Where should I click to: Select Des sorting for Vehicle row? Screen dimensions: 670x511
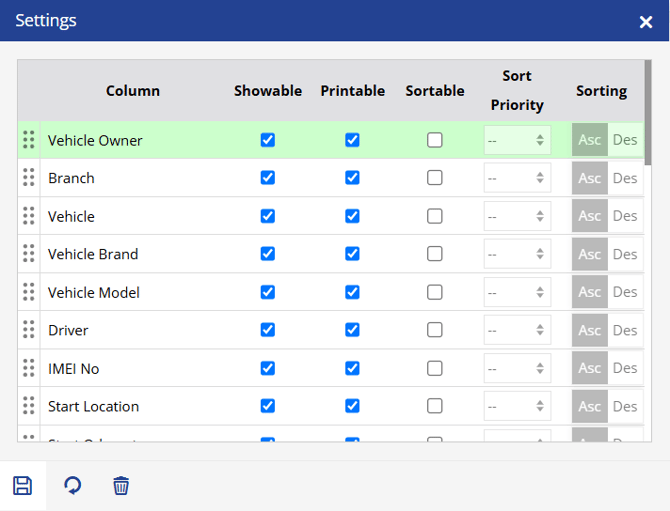(625, 216)
